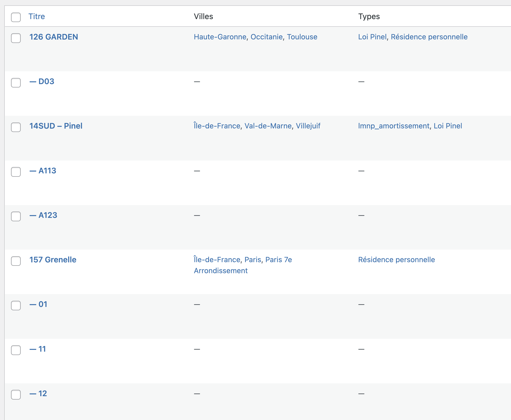511x420 pixels.
Task: Filter by Villejuif city
Action: pyautogui.click(x=308, y=126)
